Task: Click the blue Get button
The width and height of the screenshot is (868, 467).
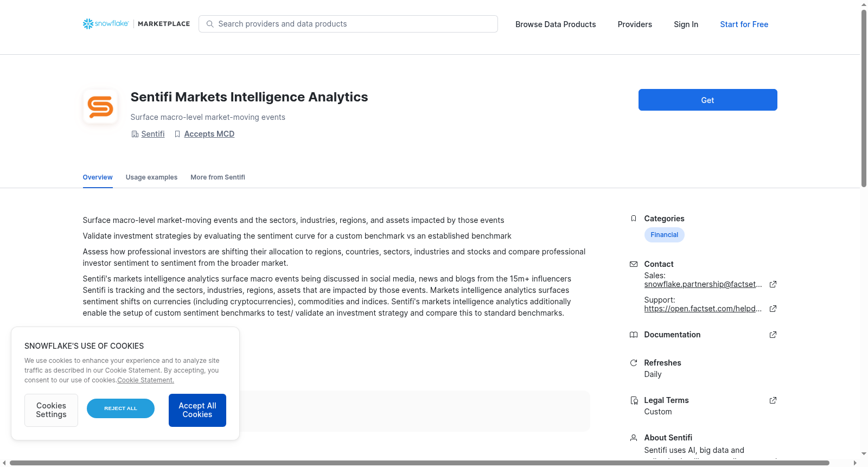Action: pyautogui.click(x=707, y=100)
